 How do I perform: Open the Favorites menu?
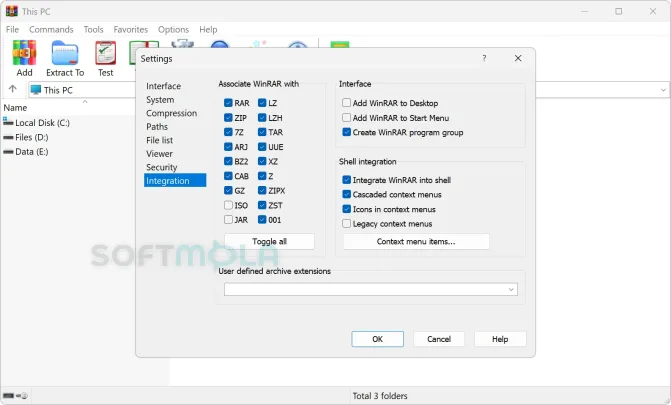(x=131, y=30)
